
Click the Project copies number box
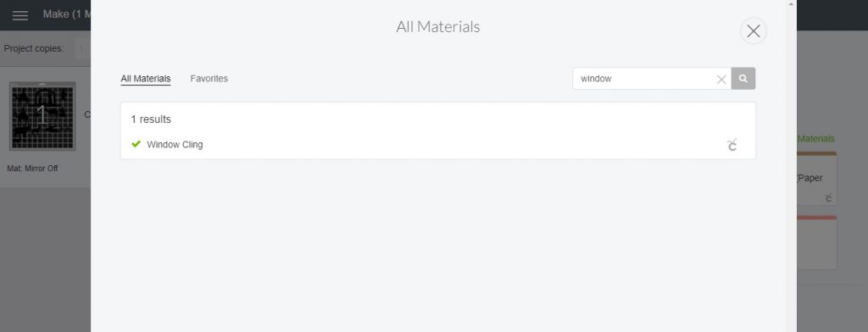82,48
